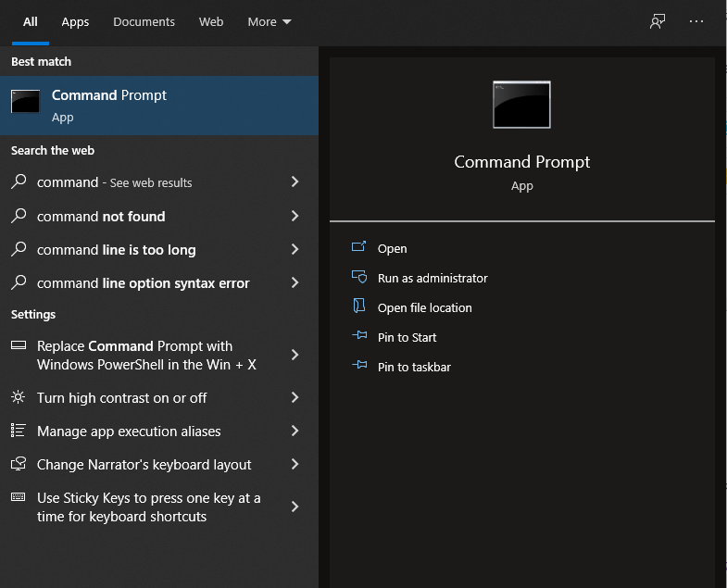This screenshot has width=727, height=588.
Task: Select Open file location
Action: tap(425, 308)
